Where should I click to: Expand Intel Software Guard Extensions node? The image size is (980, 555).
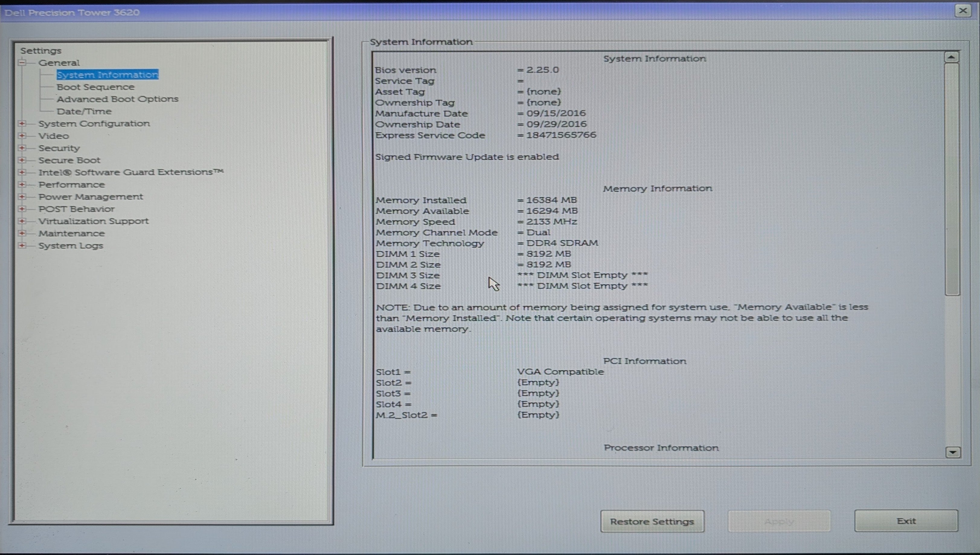[22, 172]
